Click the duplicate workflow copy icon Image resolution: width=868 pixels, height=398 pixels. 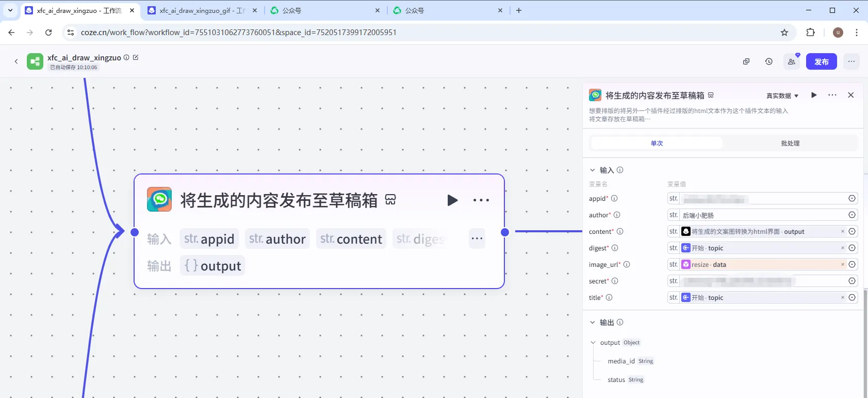746,61
